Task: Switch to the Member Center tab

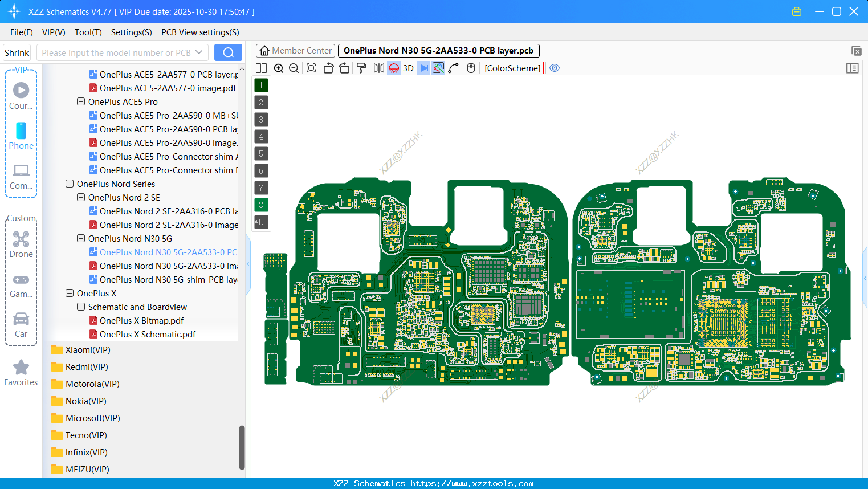Action: pyautogui.click(x=295, y=50)
